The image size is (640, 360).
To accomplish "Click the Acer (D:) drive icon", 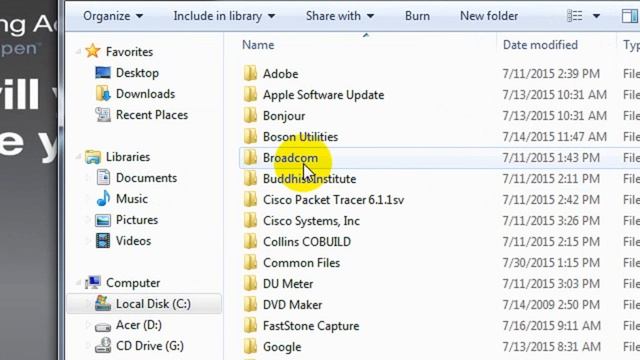I will click(103, 326).
